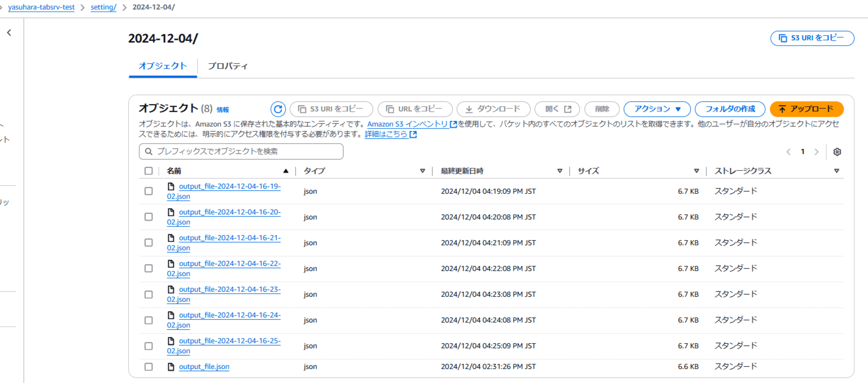Click 削除 button
The width and height of the screenshot is (868, 383).
click(x=602, y=109)
